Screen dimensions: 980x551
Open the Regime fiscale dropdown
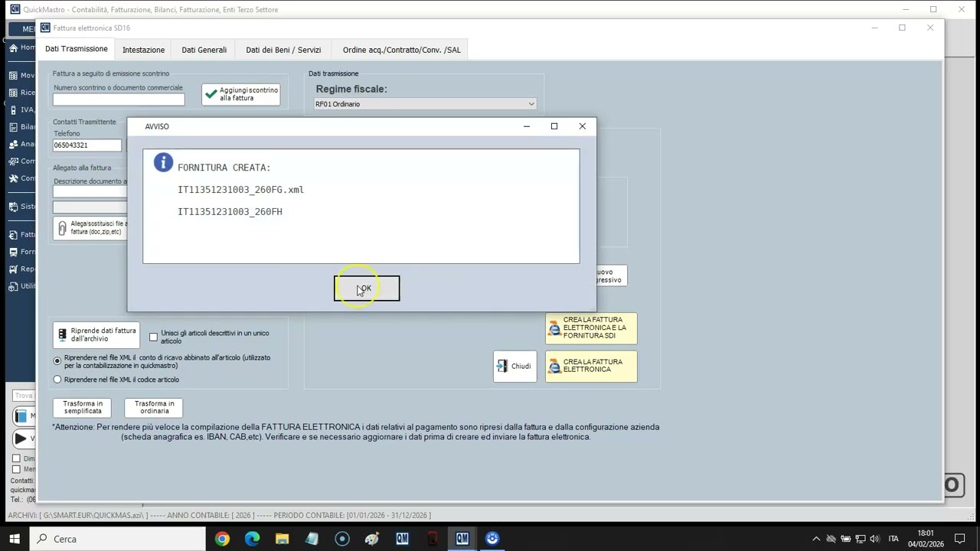pos(425,104)
